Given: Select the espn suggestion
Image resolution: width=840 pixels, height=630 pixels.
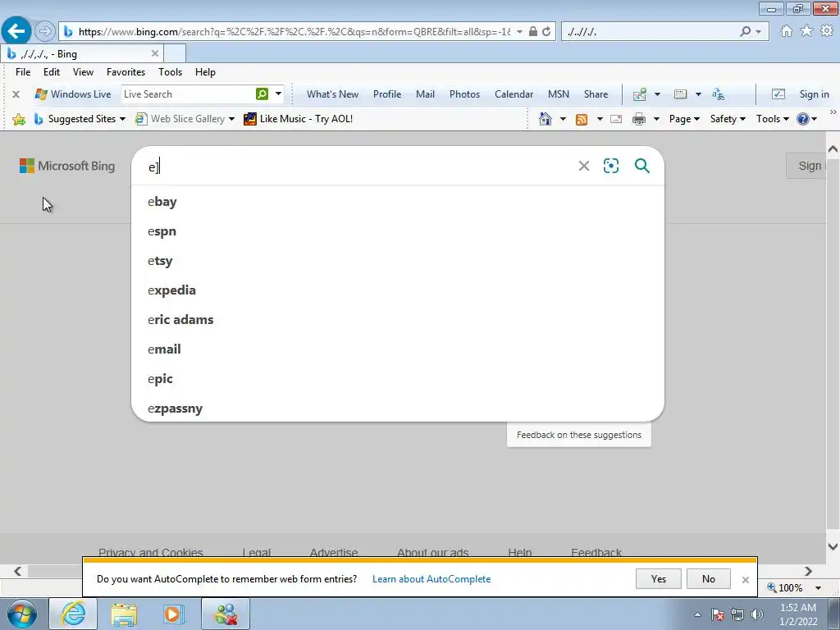Looking at the screenshot, I should click(398, 231).
